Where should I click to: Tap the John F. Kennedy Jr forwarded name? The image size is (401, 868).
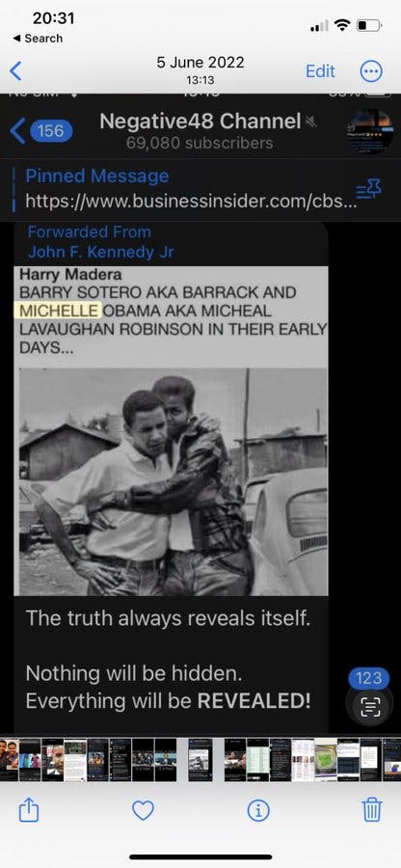click(101, 253)
